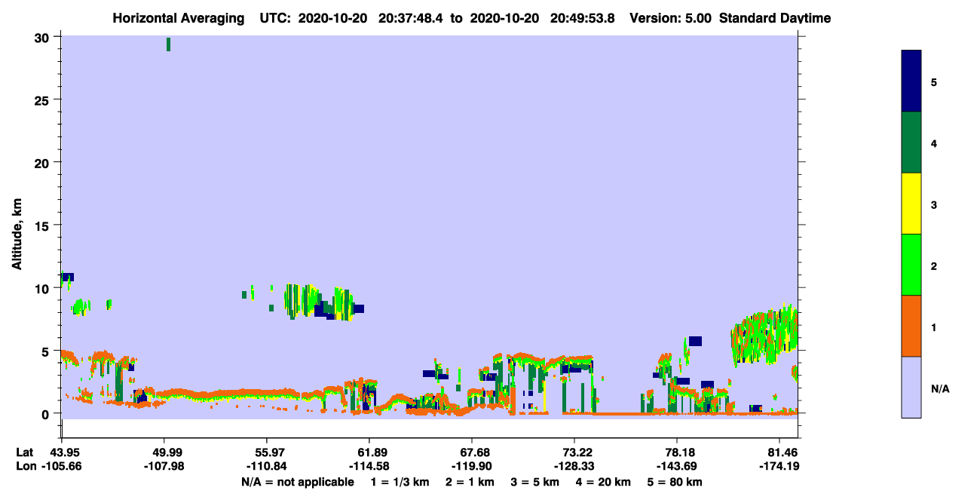This screenshot has height=503, width=980.
Task: Click the colorbar label 5
Action: pos(934,81)
